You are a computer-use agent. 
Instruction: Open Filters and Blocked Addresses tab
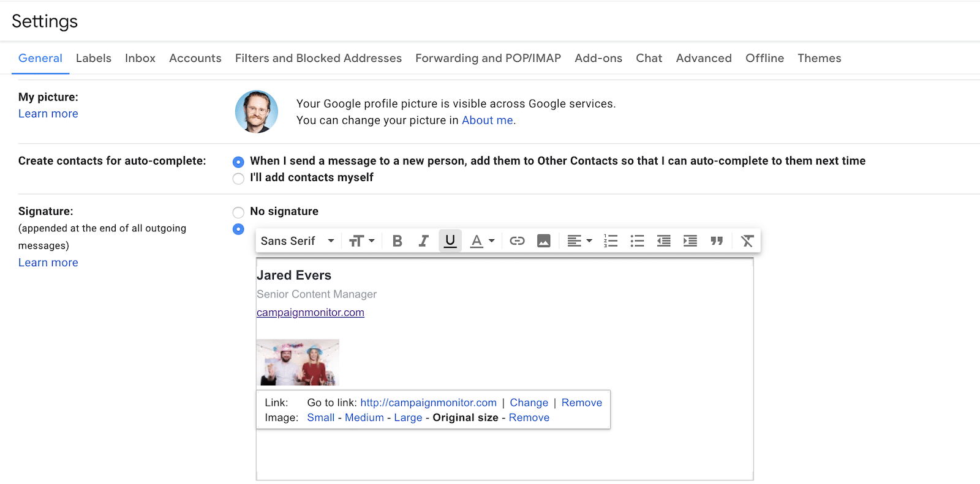318,58
